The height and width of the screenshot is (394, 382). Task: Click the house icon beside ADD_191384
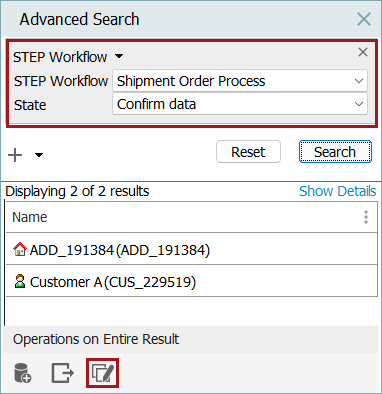coord(20,249)
